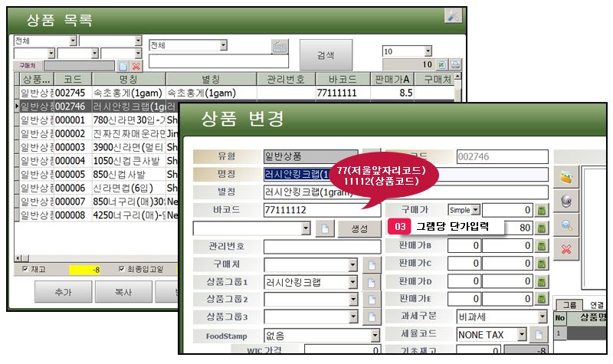
Task: Click document icon beside 상품그룹2
Action: point(372,300)
